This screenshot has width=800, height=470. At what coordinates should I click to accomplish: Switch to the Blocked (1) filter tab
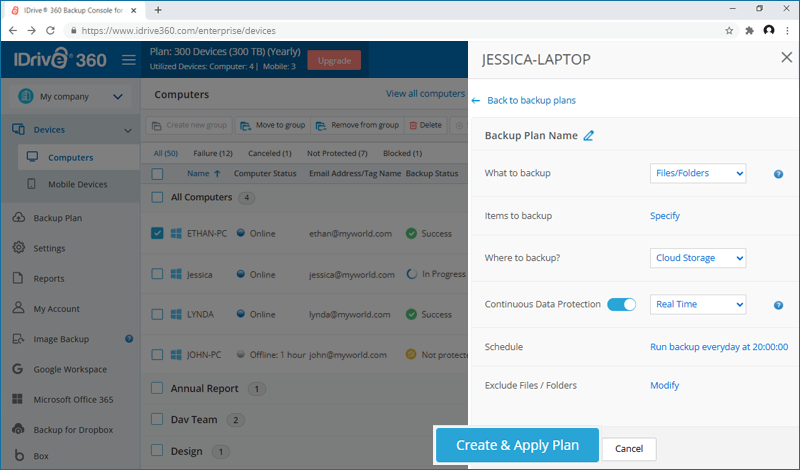pyautogui.click(x=403, y=153)
